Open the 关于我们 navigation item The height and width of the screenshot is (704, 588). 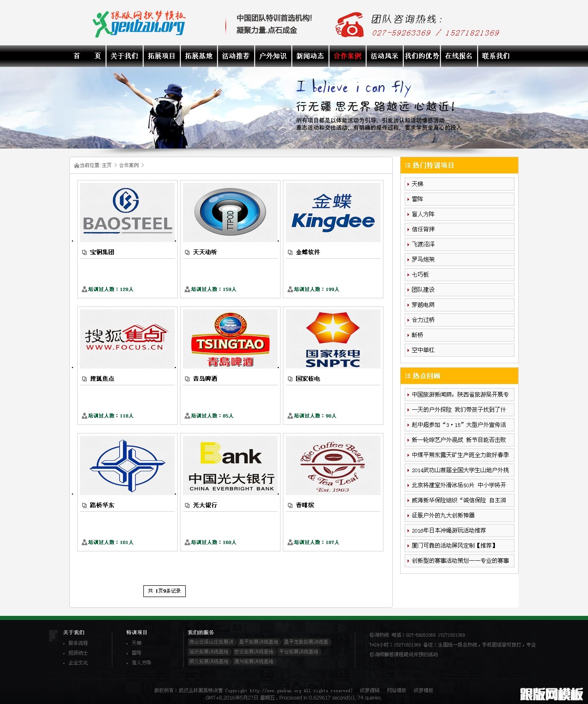click(125, 56)
